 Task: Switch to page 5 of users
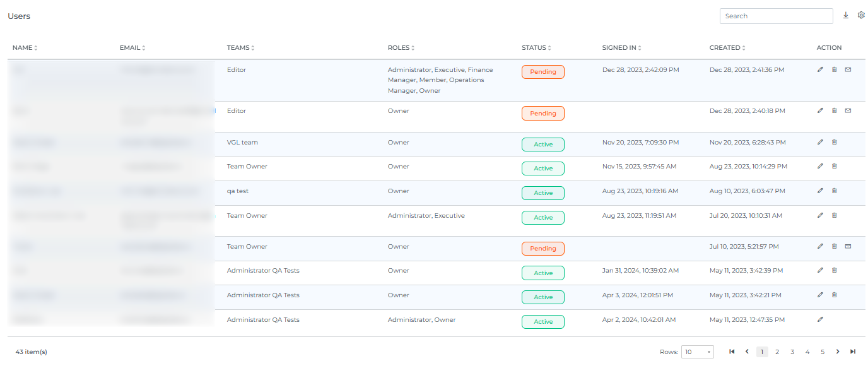(823, 352)
